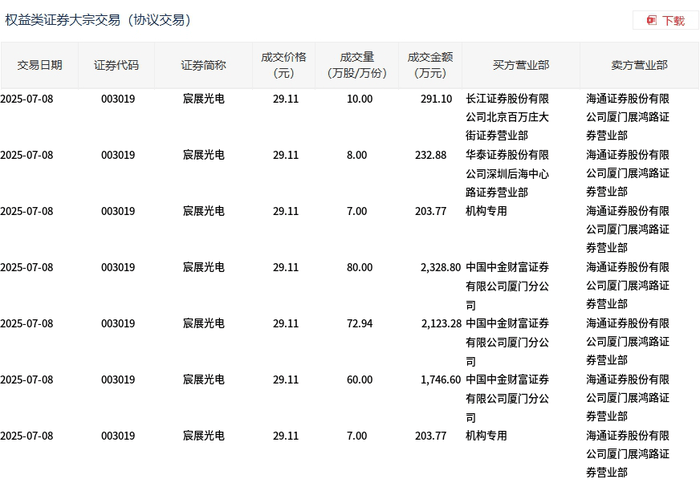Click buyer 中国中金财富证券 in the 60.00 row

click(x=507, y=398)
